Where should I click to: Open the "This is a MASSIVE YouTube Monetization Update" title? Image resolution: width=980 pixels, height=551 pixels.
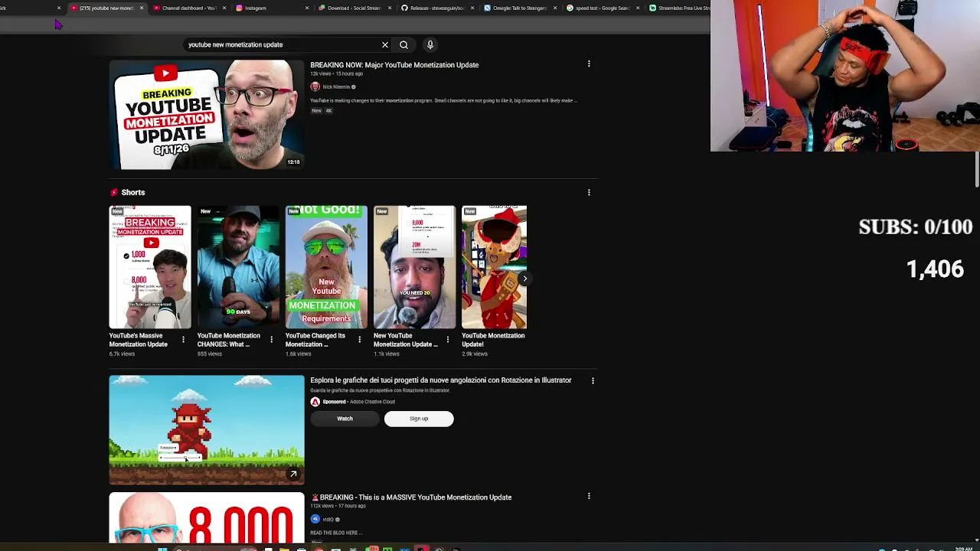411,497
